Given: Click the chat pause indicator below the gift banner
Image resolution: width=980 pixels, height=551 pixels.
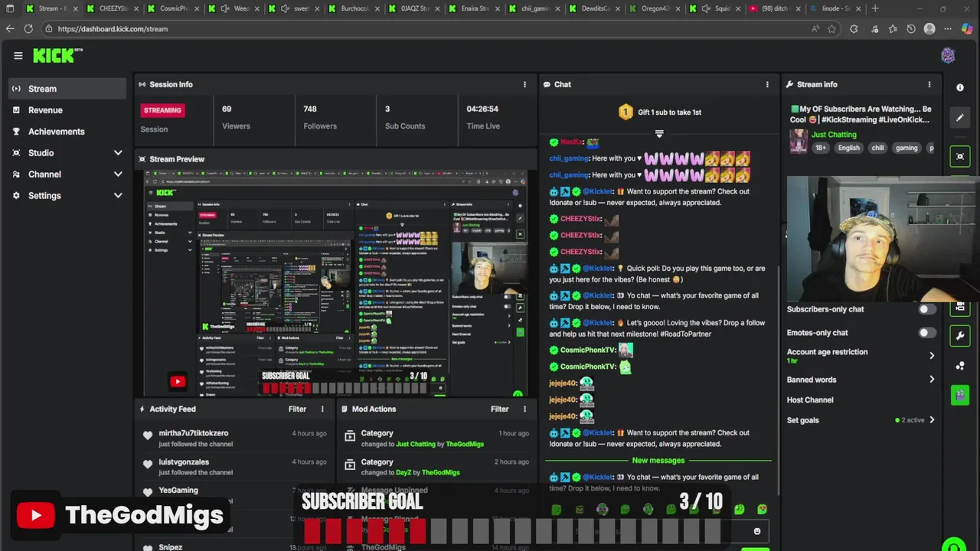Looking at the screenshot, I should (659, 134).
